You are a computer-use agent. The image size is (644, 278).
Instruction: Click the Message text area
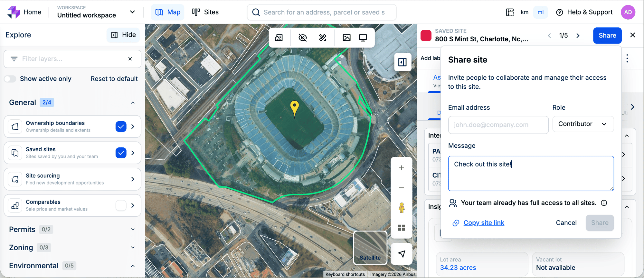pos(531,174)
